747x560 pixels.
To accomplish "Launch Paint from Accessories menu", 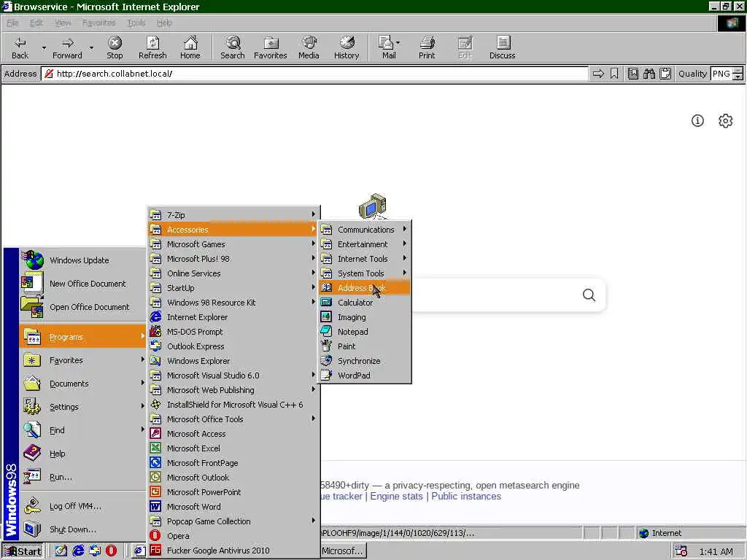I will (365, 346).
